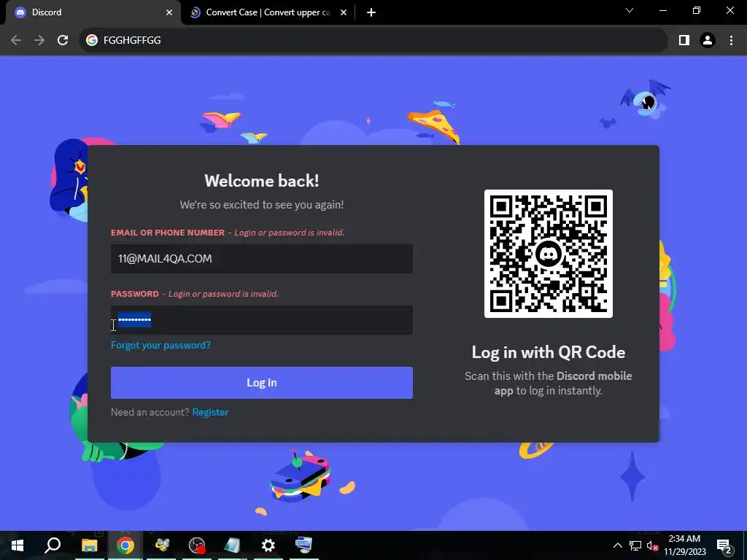Focus the password input field
Screen dimensions: 747x560
coord(262,320)
